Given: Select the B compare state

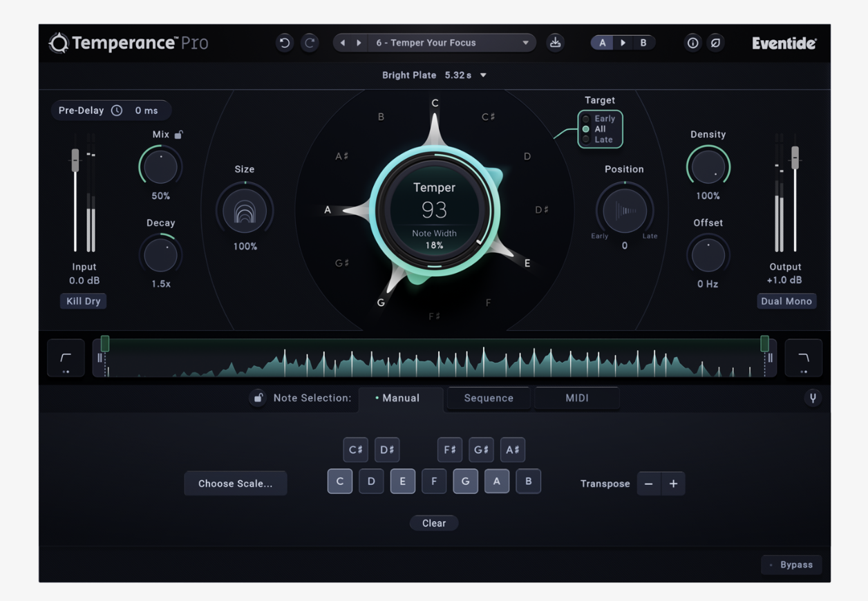Looking at the screenshot, I should [x=643, y=43].
